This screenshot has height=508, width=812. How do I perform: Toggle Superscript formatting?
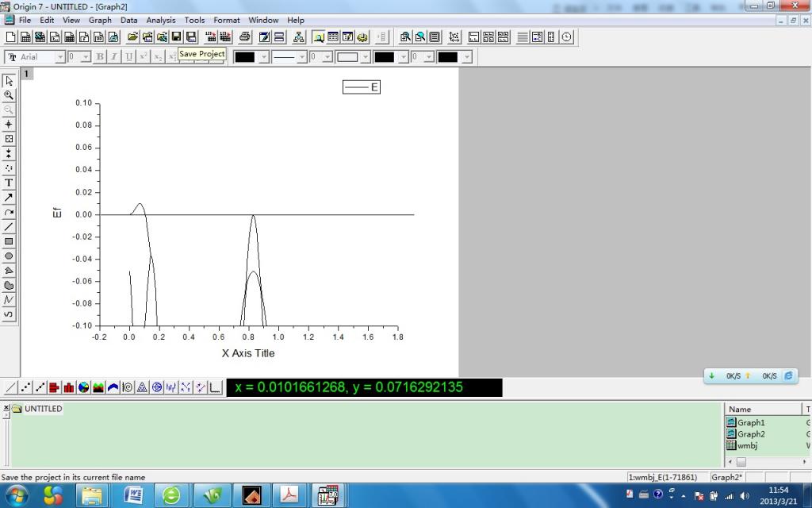click(144, 57)
